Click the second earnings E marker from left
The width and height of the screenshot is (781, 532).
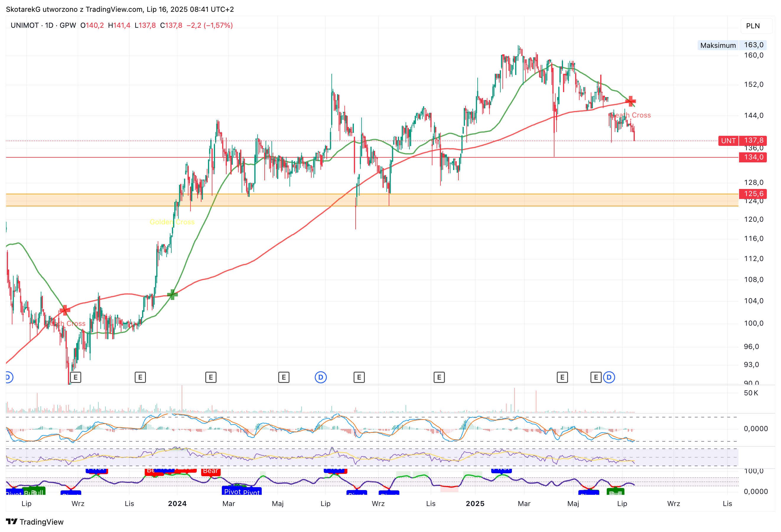click(140, 377)
